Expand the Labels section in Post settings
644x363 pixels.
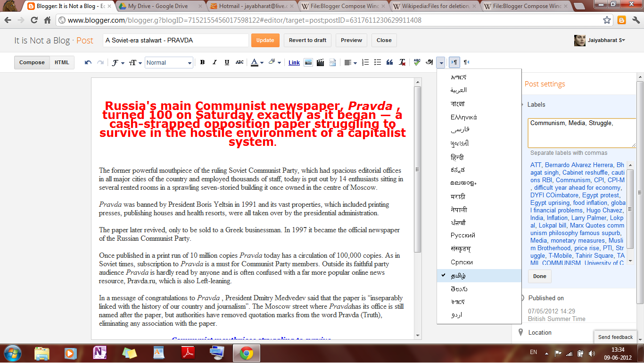coord(536,104)
